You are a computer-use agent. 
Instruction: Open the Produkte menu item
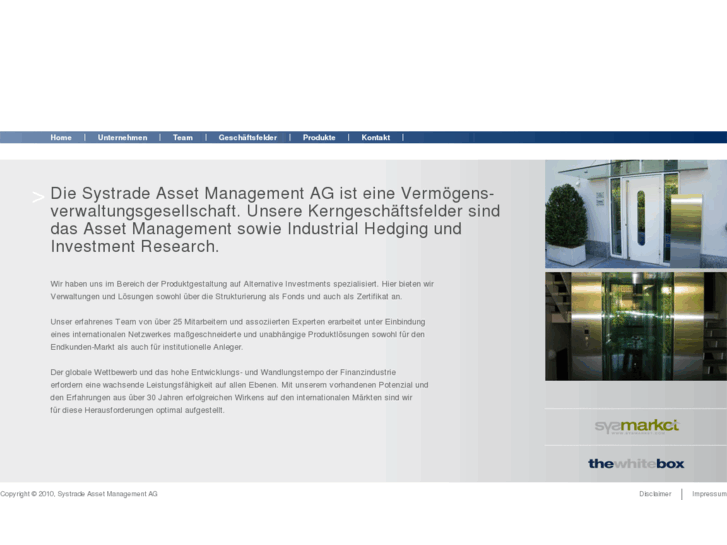(x=319, y=137)
